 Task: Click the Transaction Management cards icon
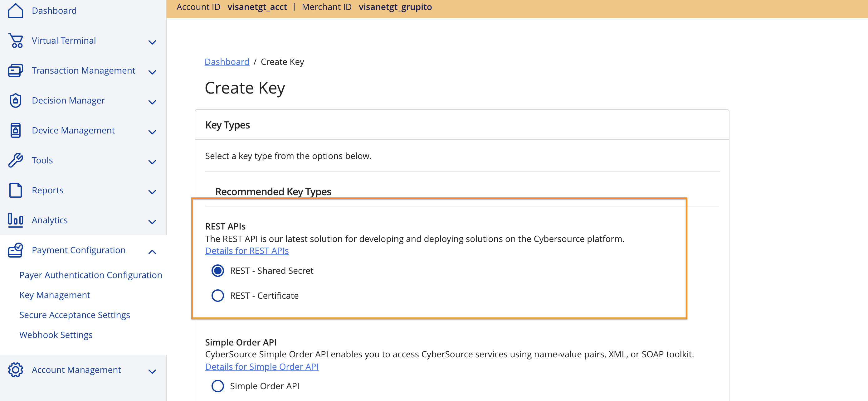point(16,70)
